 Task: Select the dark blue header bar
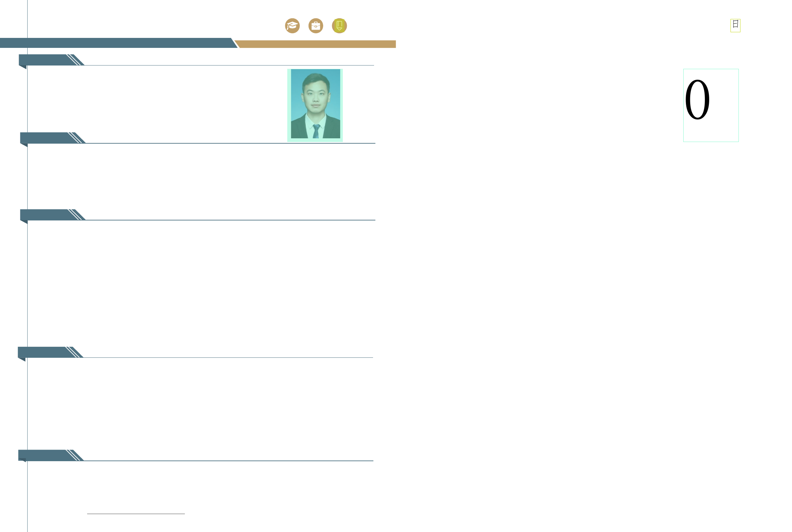(115, 43)
